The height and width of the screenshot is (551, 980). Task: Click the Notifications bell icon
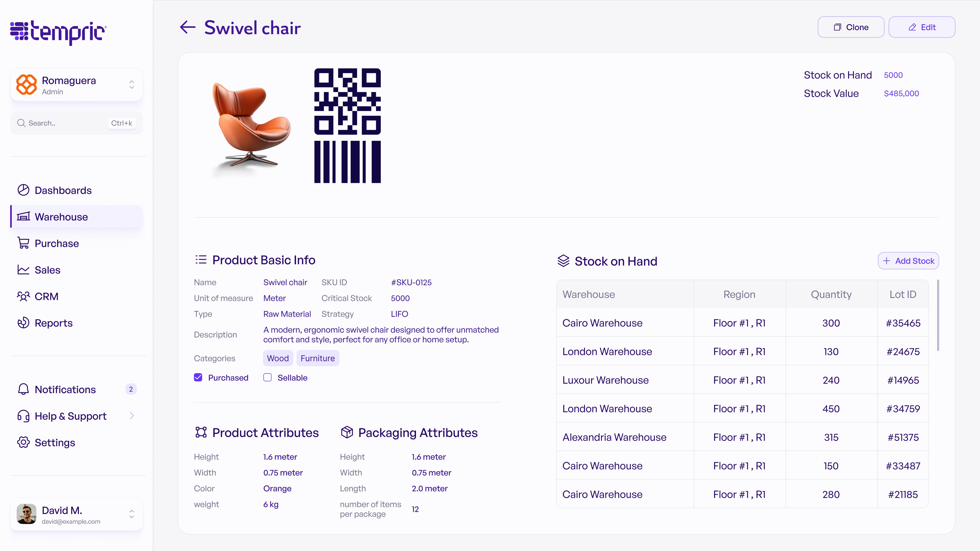(23, 389)
